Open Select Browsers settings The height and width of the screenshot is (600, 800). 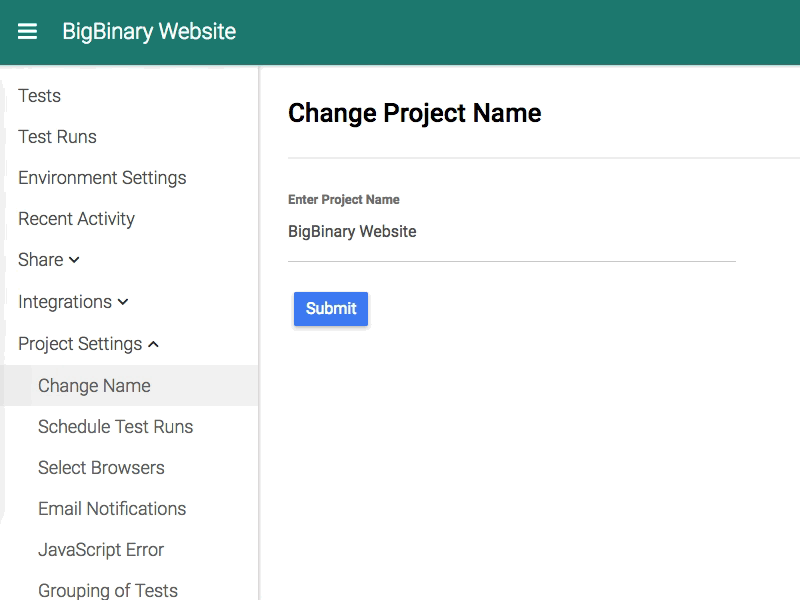tap(101, 468)
